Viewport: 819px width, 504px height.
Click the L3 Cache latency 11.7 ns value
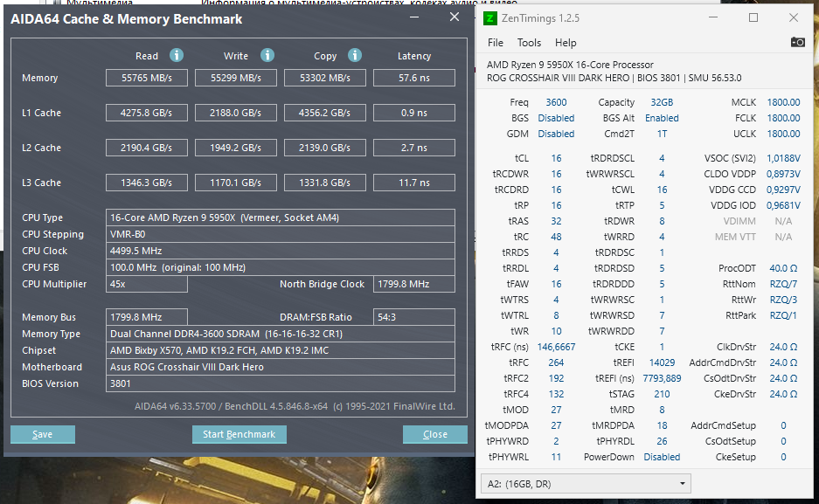(x=414, y=183)
